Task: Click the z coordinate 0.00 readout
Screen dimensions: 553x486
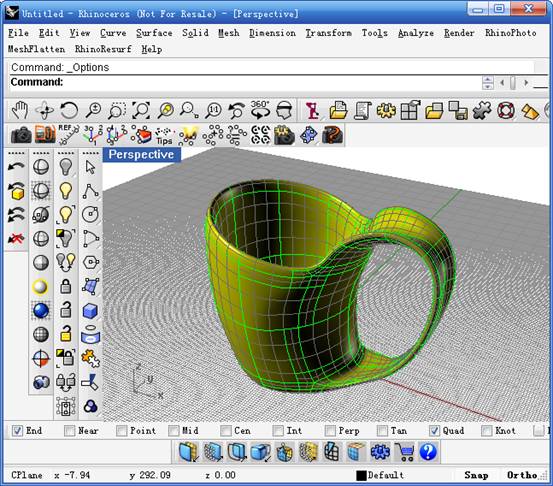Action: pos(220,475)
